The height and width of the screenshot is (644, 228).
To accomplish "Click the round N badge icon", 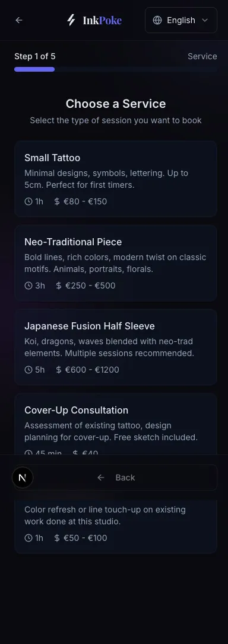I will [x=23, y=478].
